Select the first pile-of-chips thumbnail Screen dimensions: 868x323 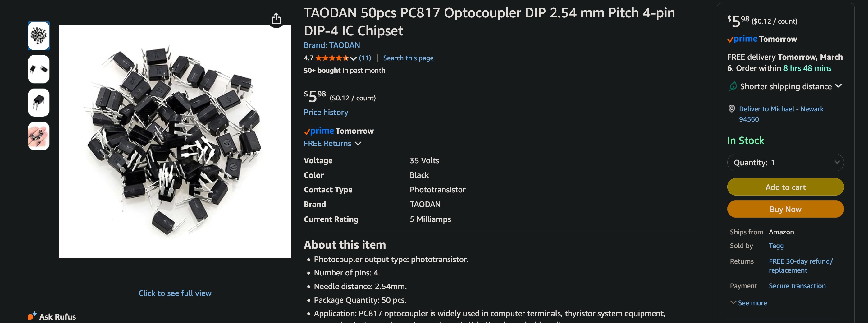(39, 36)
